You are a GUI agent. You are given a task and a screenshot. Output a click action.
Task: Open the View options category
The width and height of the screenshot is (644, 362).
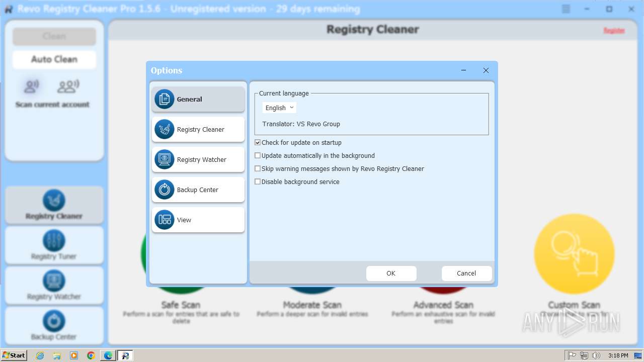[198, 220]
